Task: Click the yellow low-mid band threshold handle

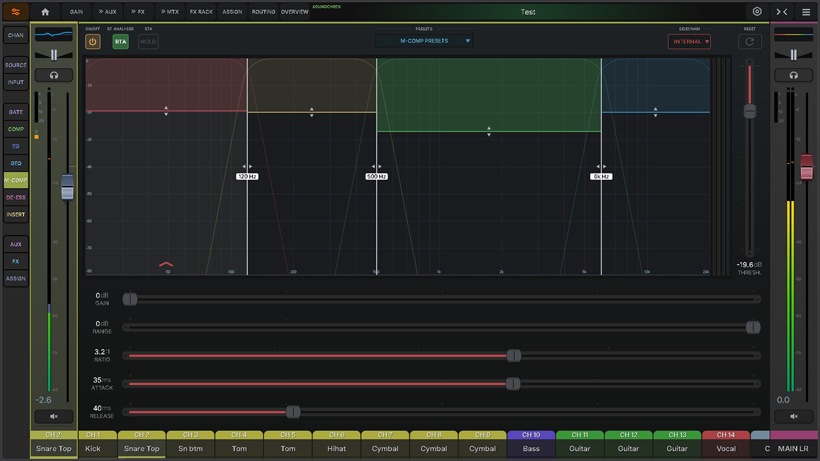Action: (312, 112)
